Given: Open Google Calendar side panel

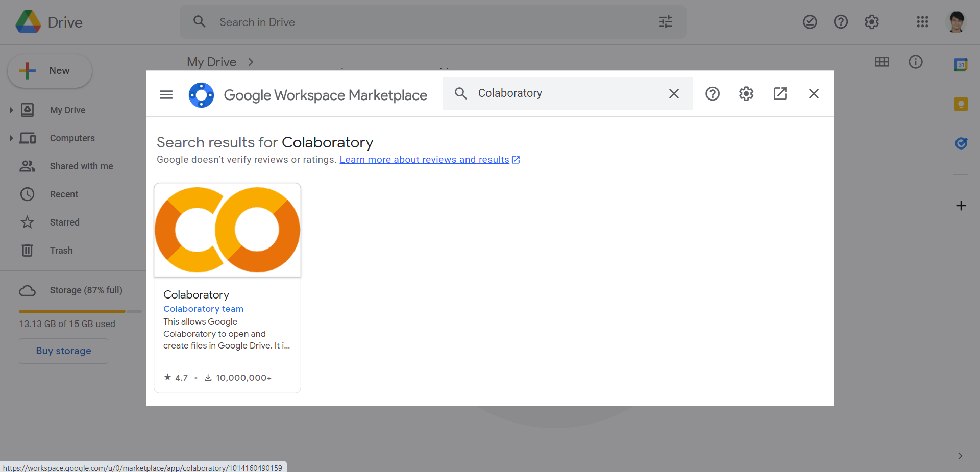Looking at the screenshot, I should pos(961,65).
